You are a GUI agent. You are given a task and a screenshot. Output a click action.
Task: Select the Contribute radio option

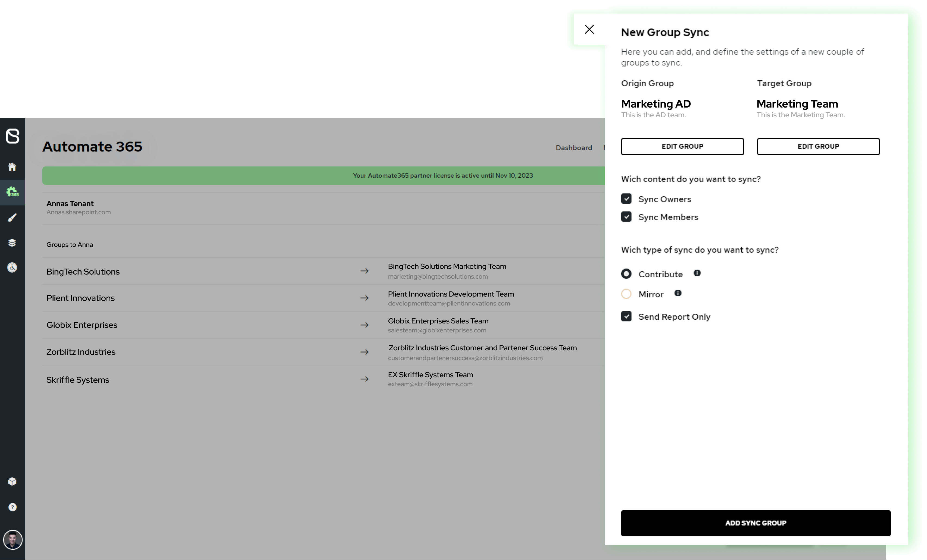pyautogui.click(x=626, y=274)
